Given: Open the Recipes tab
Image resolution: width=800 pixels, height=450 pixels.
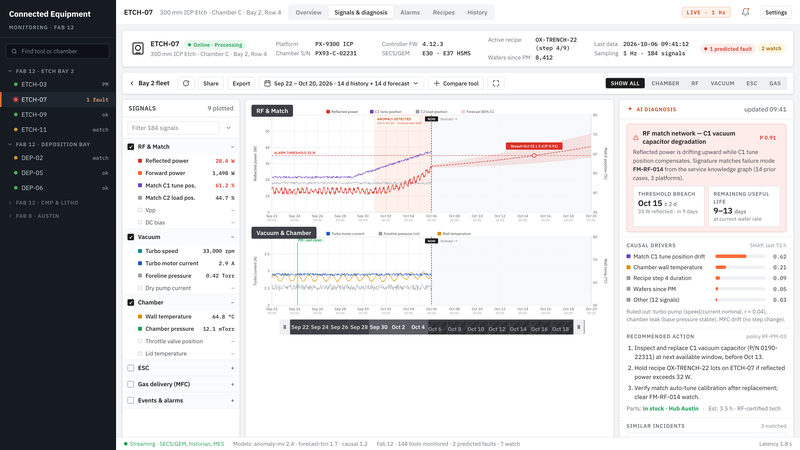Looking at the screenshot, I should click(x=443, y=12).
